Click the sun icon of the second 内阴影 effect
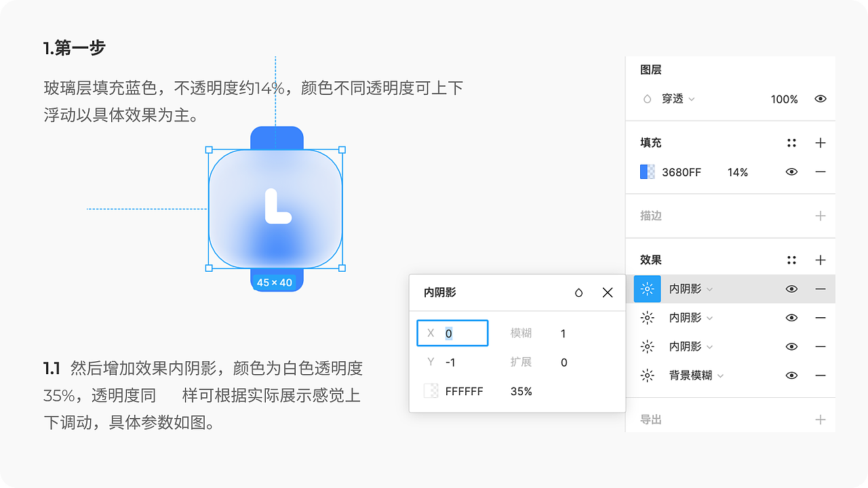 pos(647,317)
